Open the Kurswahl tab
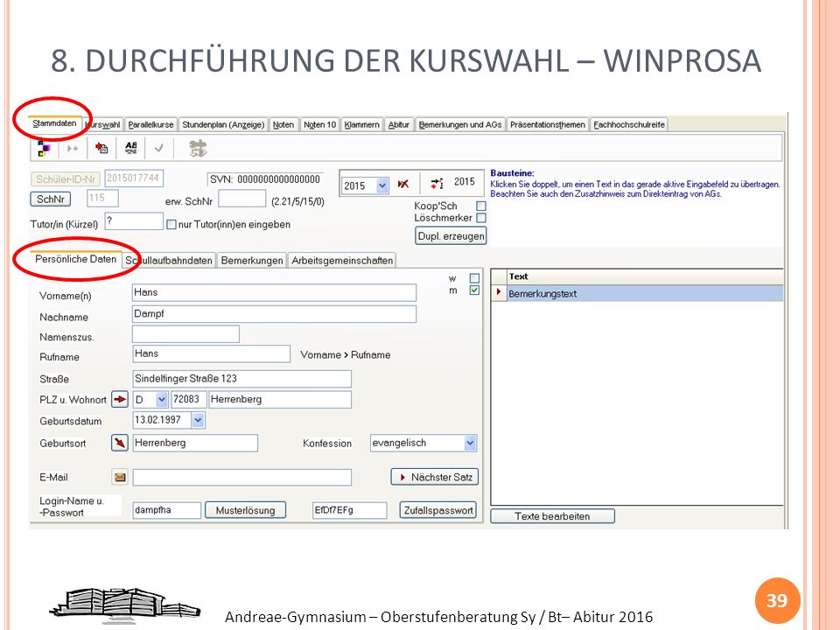Viewport: 840px width, 630px height. pyautogui.click(x=104, y=125)
